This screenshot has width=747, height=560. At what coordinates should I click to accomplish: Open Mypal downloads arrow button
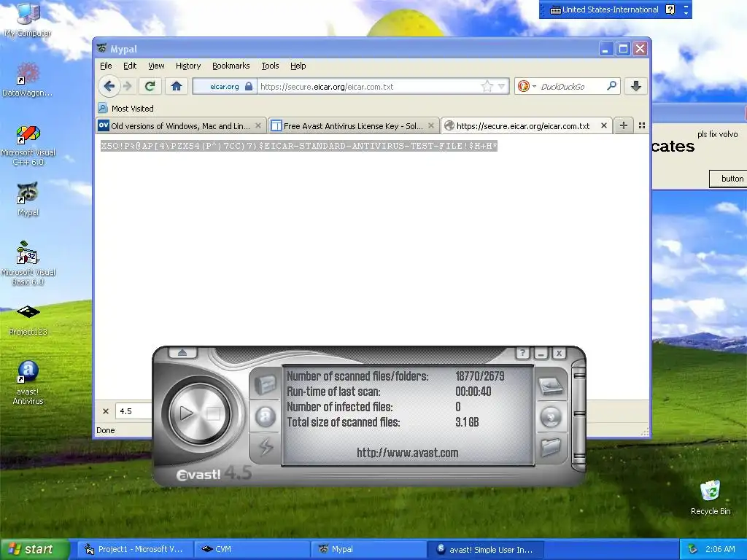pos(635,86)
